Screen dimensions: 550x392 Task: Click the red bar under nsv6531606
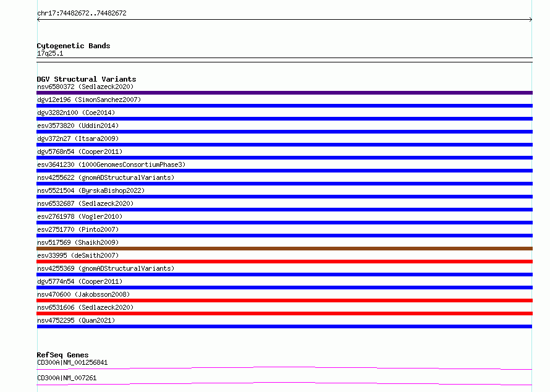pos(284,313)
